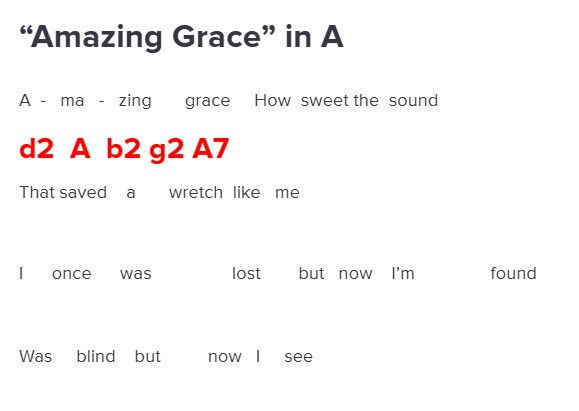Screen dimensions: 579x411
Task: Select the word "blind"
Action: pos(96,356)
